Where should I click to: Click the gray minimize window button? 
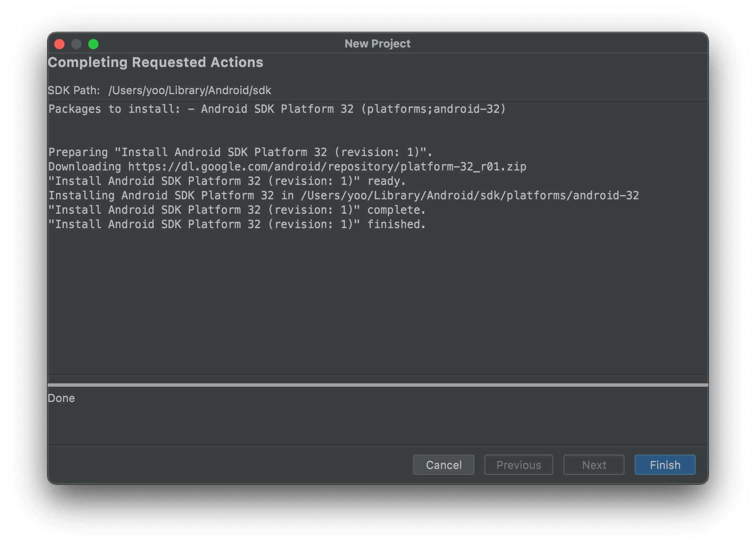click(76, 44)
